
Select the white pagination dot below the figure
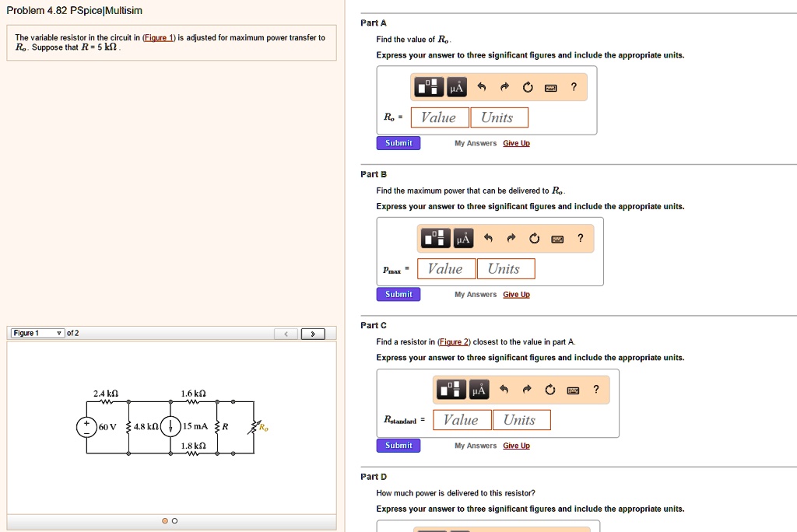pos(174,521)
